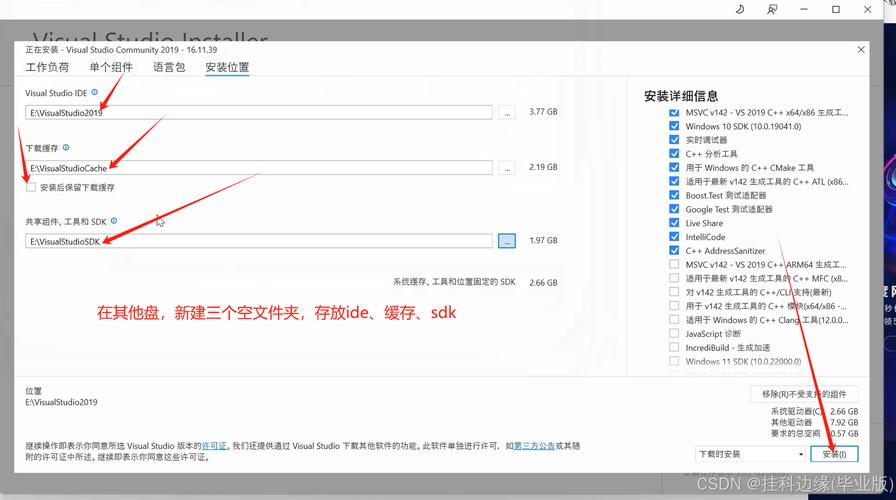Toggle dark mode moon icon in title bar
Screen dimensions: 896x500
click(740, 9)
